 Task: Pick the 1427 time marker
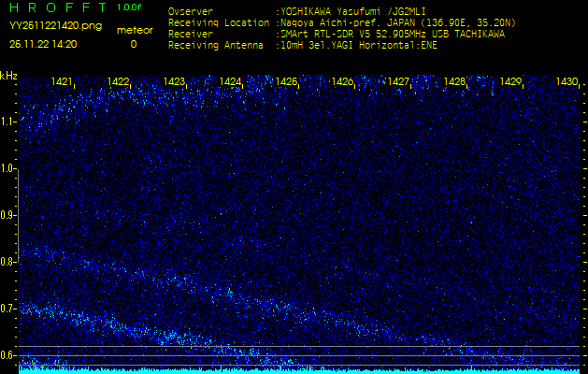coord(399,82)
